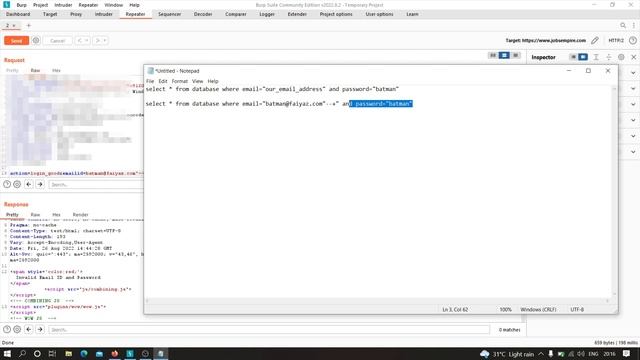Open Task View on the taskbar
Screen dimensions: 640x360
52,354
